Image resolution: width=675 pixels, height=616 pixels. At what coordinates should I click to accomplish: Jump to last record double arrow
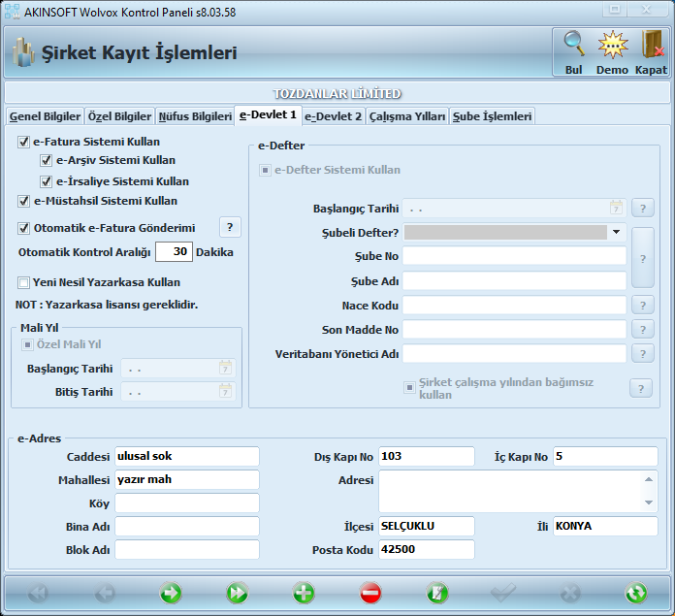[238, 593]
